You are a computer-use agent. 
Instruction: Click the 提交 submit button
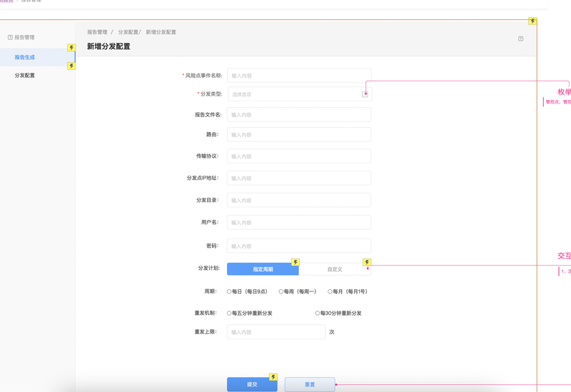coord(252,384)
